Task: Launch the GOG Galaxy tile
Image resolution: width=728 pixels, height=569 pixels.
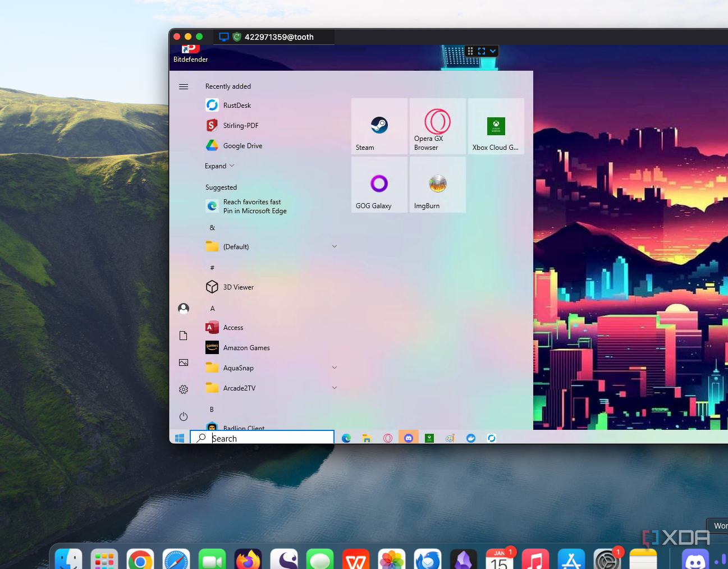Action: 379,185
